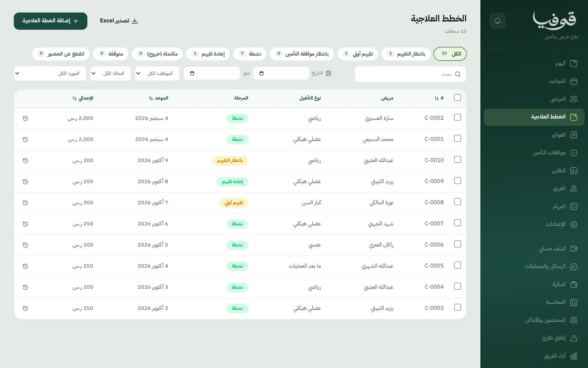Viewport: 588px width, 368px height.
Task: Select بانتظار موافقة التأمين filter tab
Action: coord(302,54)
